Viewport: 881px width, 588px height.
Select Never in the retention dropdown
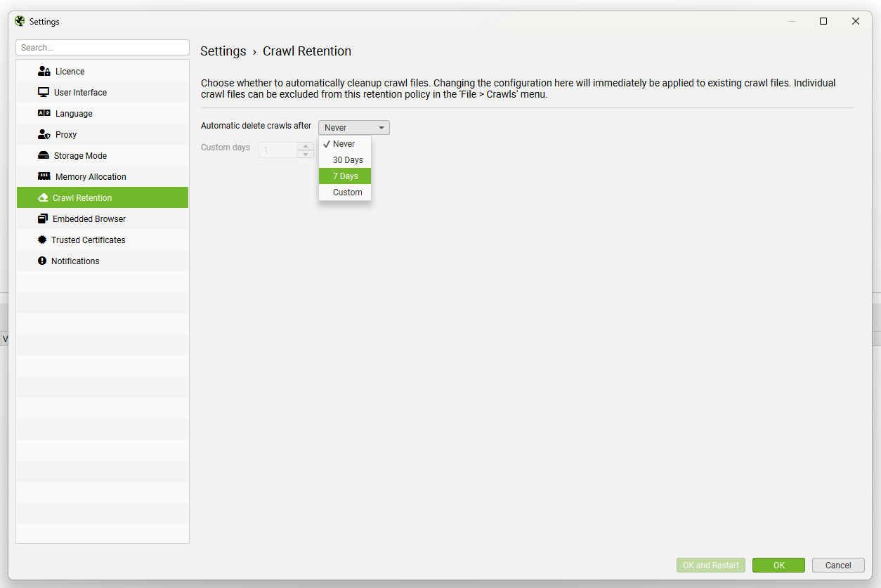343,143
